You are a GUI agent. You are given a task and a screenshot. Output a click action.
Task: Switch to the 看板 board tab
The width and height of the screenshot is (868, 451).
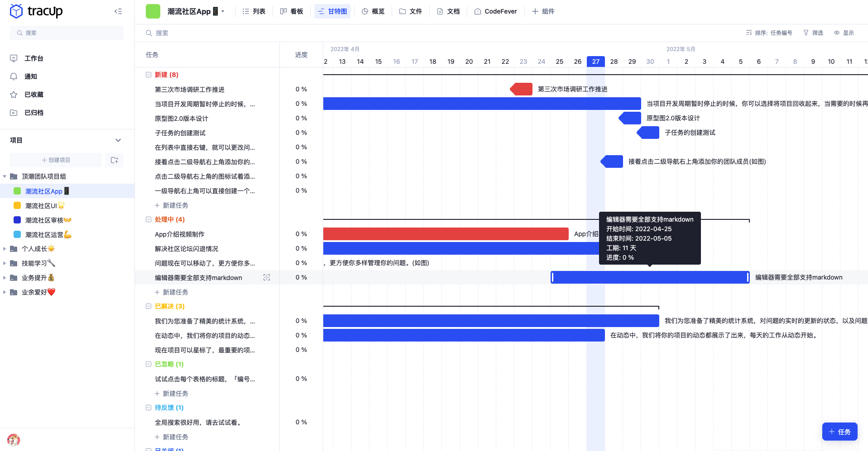[x=292, y=11]
